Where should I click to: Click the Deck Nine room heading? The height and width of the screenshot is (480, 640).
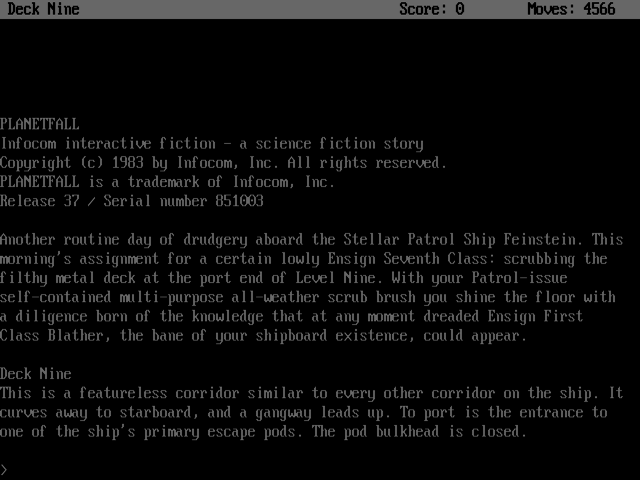pyautogui.click(x=36, y=374)
